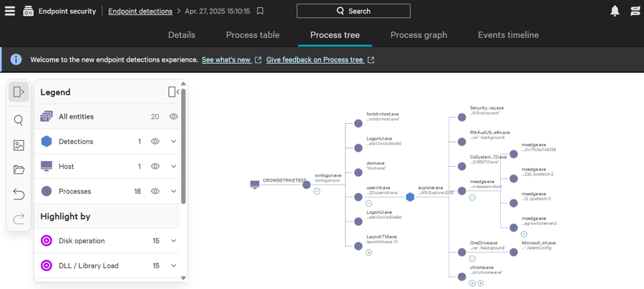The width and height of the screenshot is (644, 289).
Task: Click the Endpoint security module icon
Action: coord(29,11)
